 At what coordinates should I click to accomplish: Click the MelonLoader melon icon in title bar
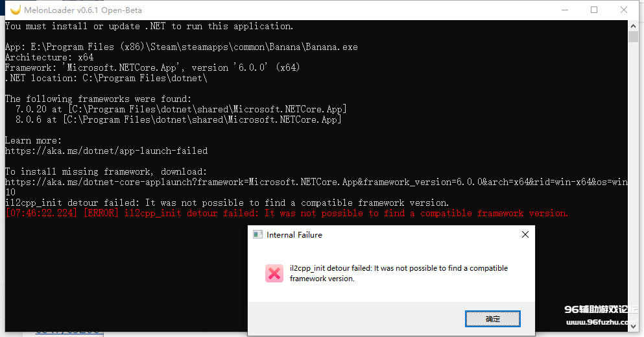tap(16, 10)
